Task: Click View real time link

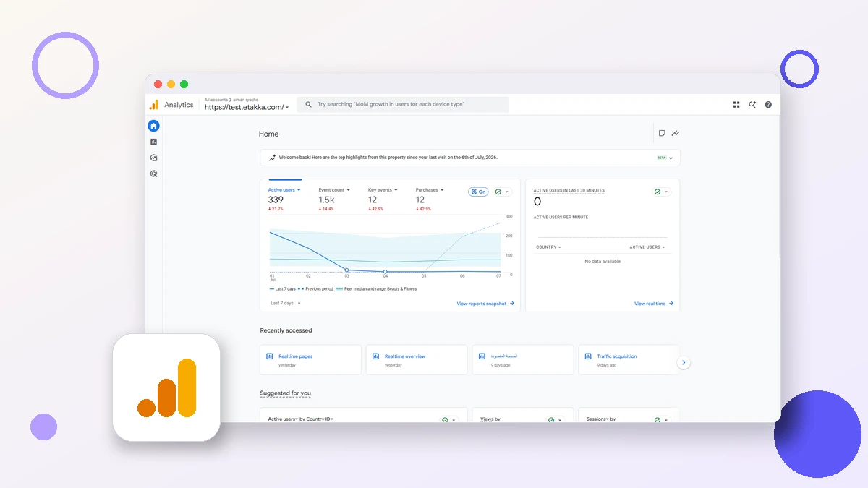Action: tap(654, 304)
